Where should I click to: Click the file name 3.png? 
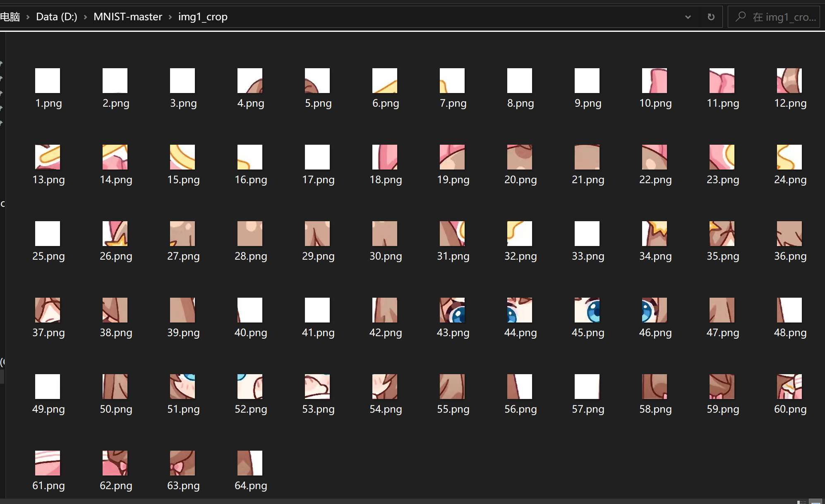183,103
